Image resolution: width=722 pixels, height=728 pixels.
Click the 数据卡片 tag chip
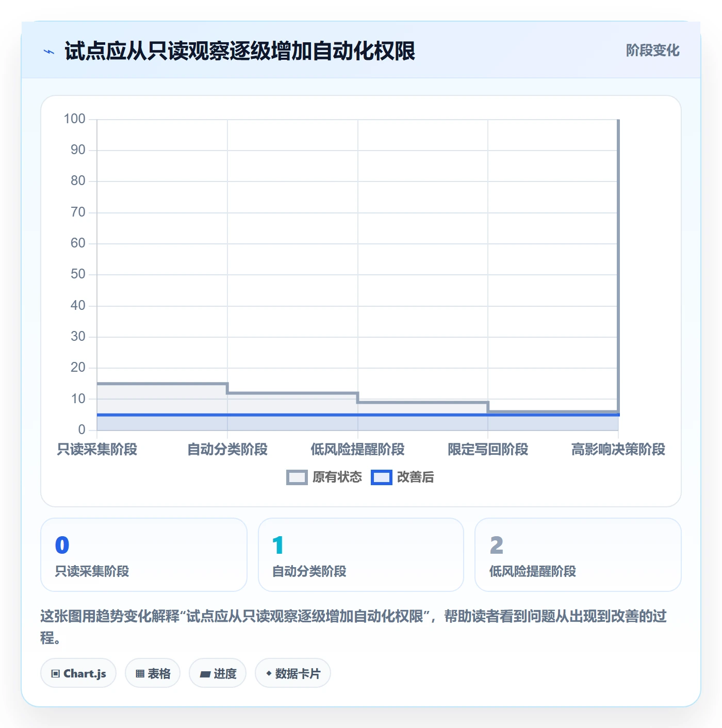point(293,673)
